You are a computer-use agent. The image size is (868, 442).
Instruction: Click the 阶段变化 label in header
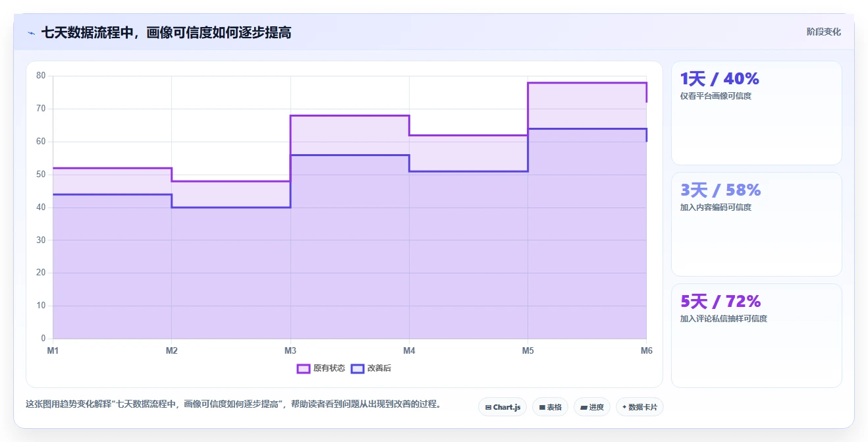pos(823,32)
